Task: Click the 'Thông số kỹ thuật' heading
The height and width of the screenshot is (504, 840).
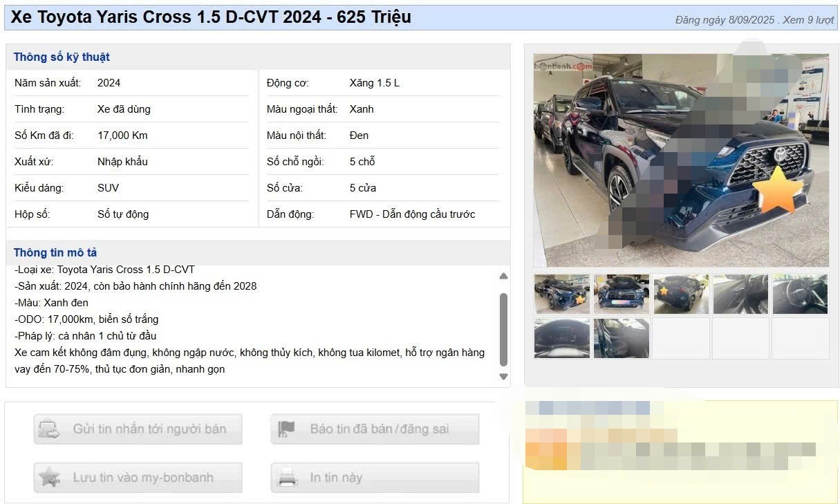Action: pos(62,57)
